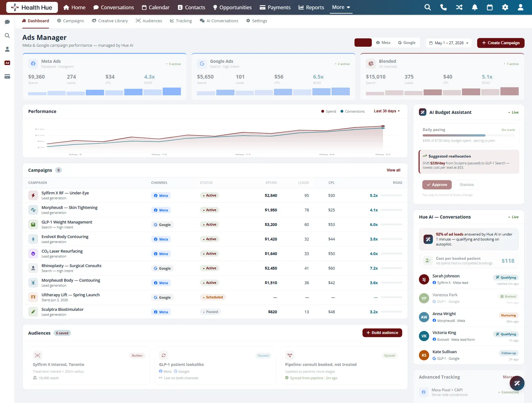The image size is (532, 403).
Task: Open the Anna Wright conversation row
Action: 468,317
